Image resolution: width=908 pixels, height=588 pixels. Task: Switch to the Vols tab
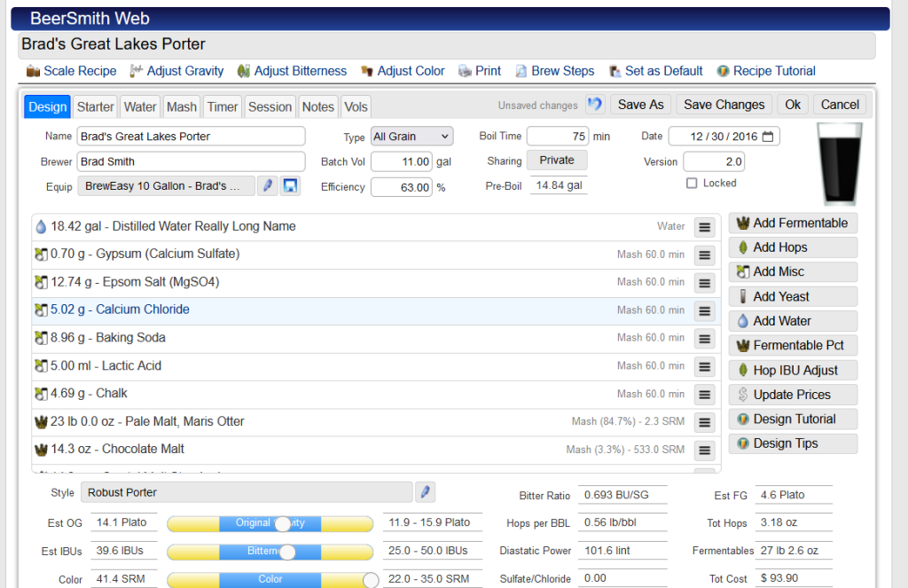pyautogui.click(x=356, y=106)
